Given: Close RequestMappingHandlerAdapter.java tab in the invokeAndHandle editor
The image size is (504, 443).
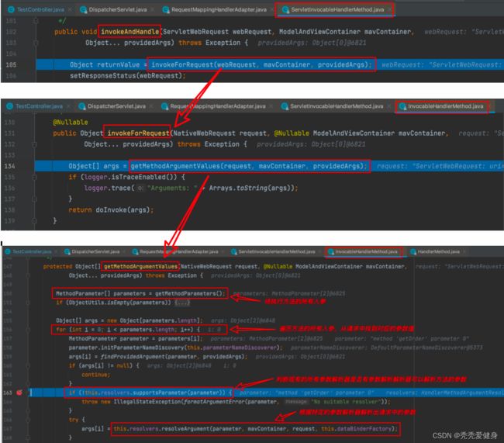Looking at the screenshot, I should (272, 9).
